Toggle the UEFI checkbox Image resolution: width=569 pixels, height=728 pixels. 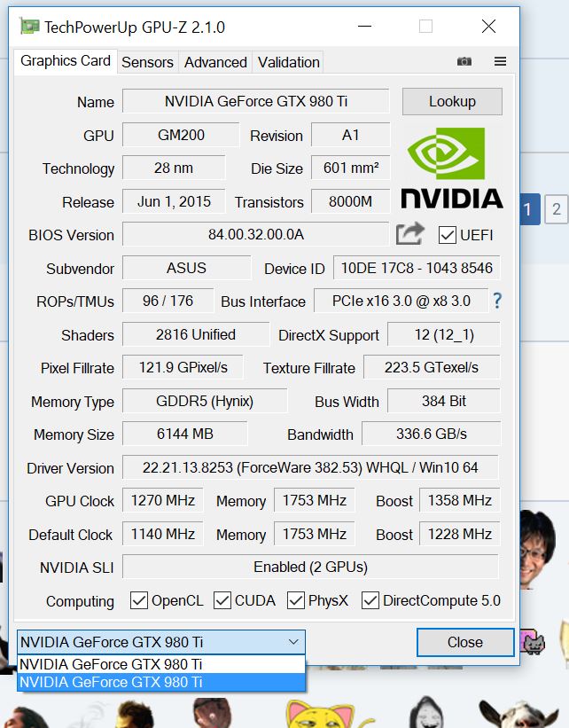pos(448,235)
